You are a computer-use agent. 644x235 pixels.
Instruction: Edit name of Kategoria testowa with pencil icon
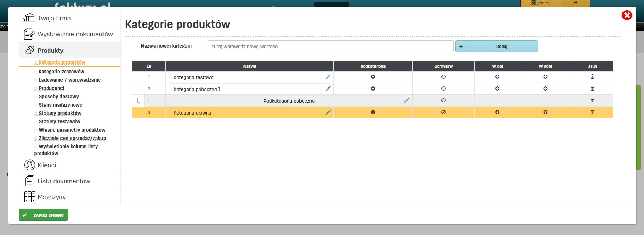click(328, 77)
